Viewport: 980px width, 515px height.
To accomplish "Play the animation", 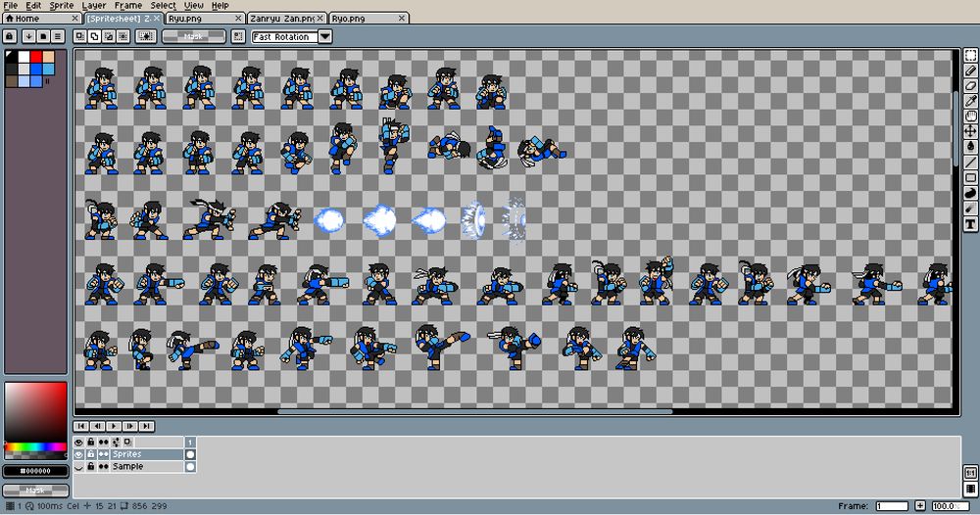I will click(x=114, y=426).
